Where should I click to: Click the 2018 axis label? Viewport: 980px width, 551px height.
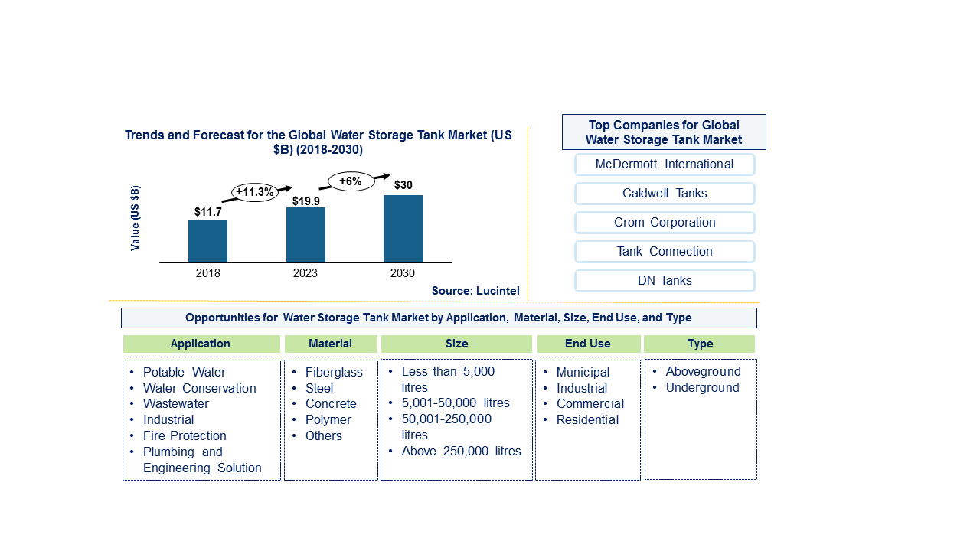point(208,273)
